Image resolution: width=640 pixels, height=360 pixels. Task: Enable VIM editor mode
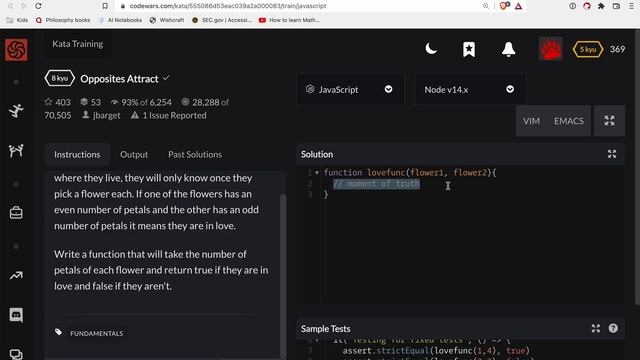[x=531, y=121]
